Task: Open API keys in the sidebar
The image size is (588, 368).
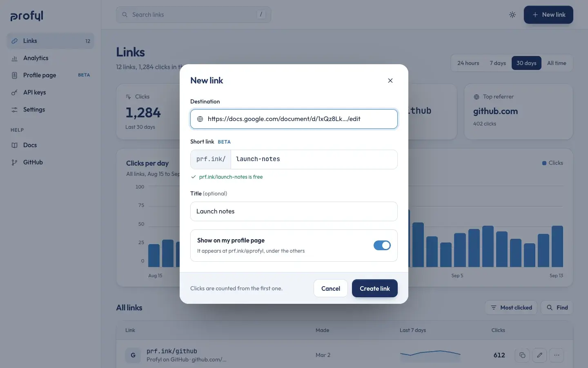Action: pyautogui.click(x=50, y=92)
